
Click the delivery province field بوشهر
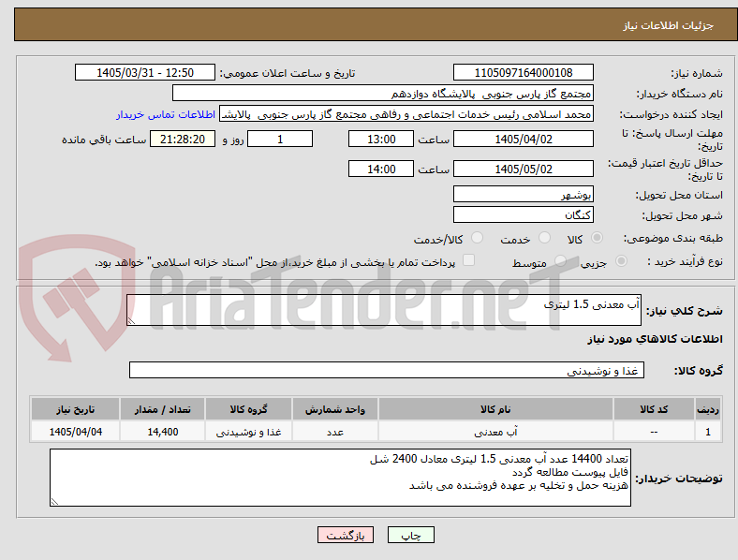coord(524,195)
